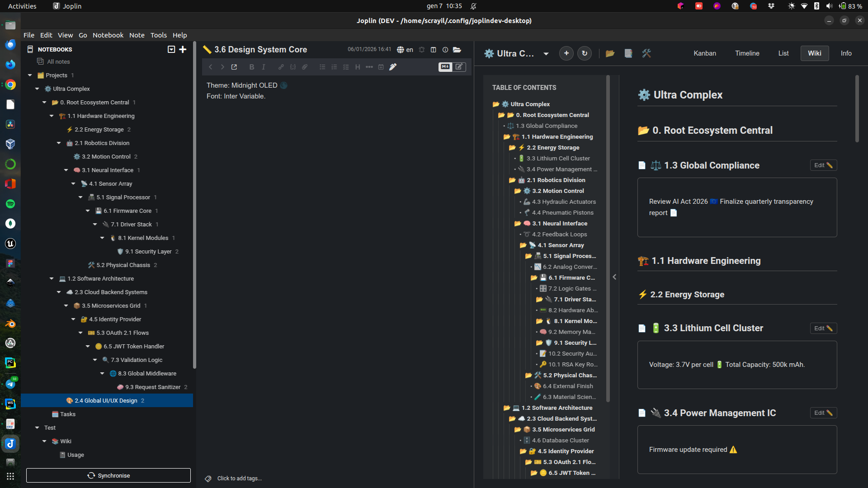868x488 pixels.
Task: Collapse the 1.1 Hardware Engineering subtree
Action: click(51, 116)
